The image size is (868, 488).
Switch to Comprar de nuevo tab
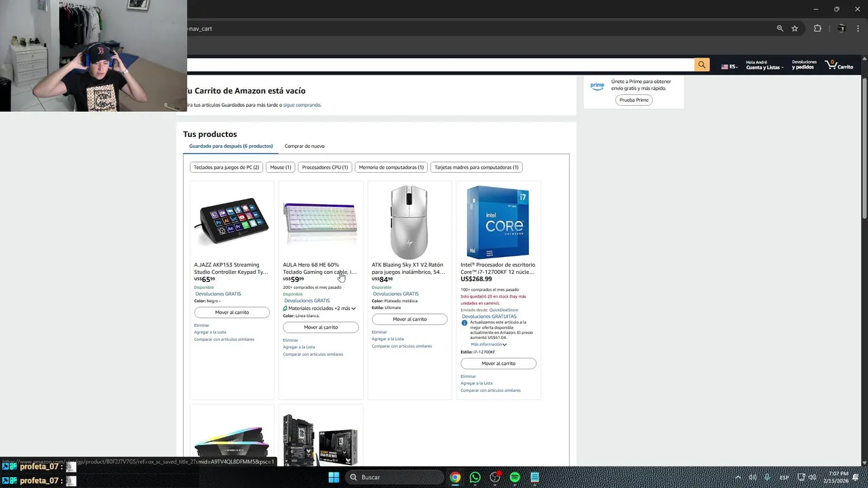304,146
